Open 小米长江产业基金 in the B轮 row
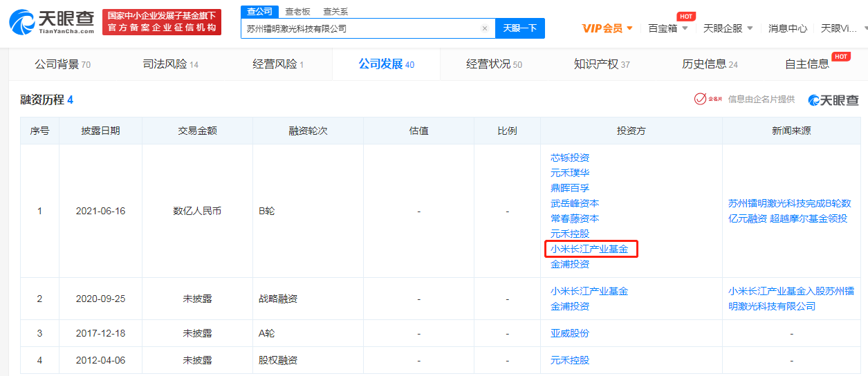This screenshot has width=868, height=376. click(589, 249)
